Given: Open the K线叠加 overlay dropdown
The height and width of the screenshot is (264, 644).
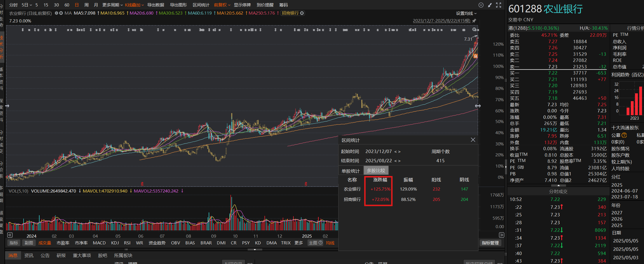Looking at the screenshot, I should click(134, 5).
